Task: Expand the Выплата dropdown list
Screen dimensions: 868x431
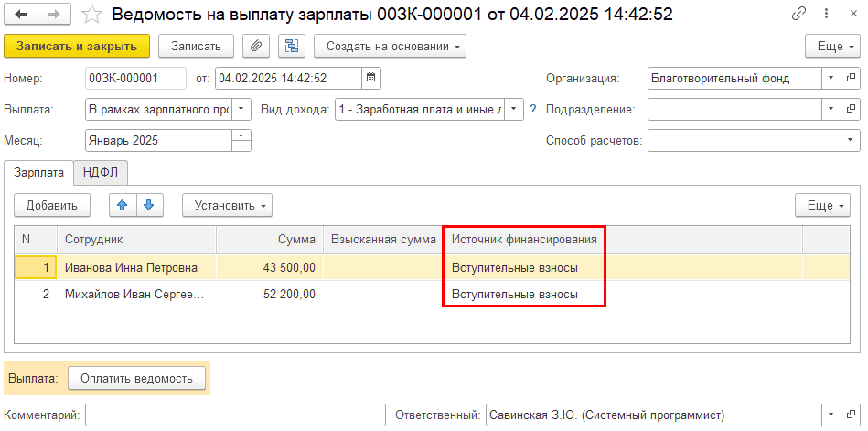Action: [241, 109]
